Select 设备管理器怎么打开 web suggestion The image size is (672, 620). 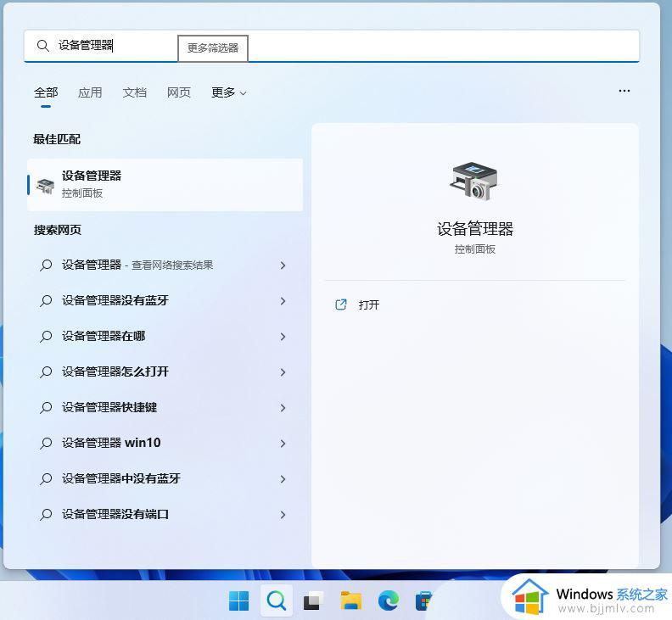165,371
